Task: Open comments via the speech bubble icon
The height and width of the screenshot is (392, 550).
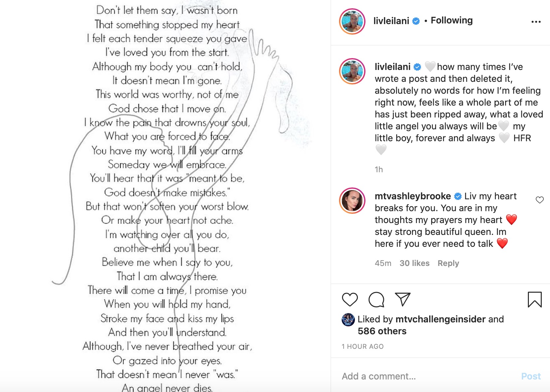Action: pyautogui.click(x=376, y=299)
